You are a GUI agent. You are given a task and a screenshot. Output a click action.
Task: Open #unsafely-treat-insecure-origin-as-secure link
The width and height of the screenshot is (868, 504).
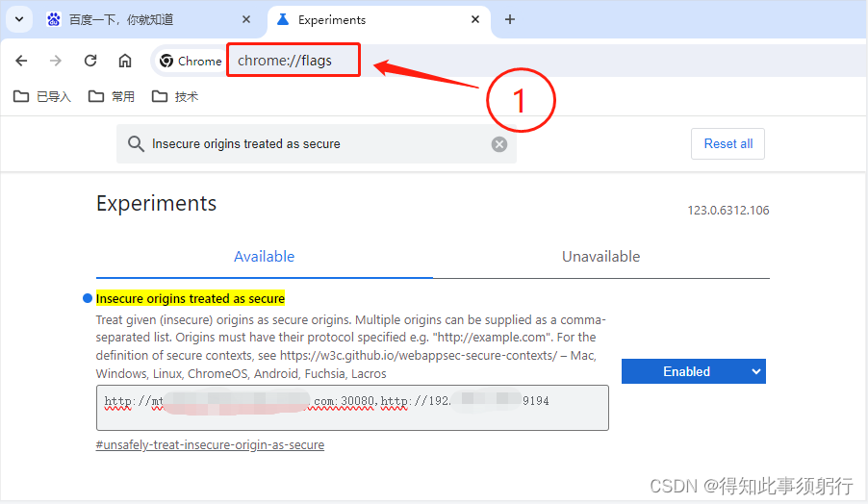pyautogui.click(x=210, y=444)
